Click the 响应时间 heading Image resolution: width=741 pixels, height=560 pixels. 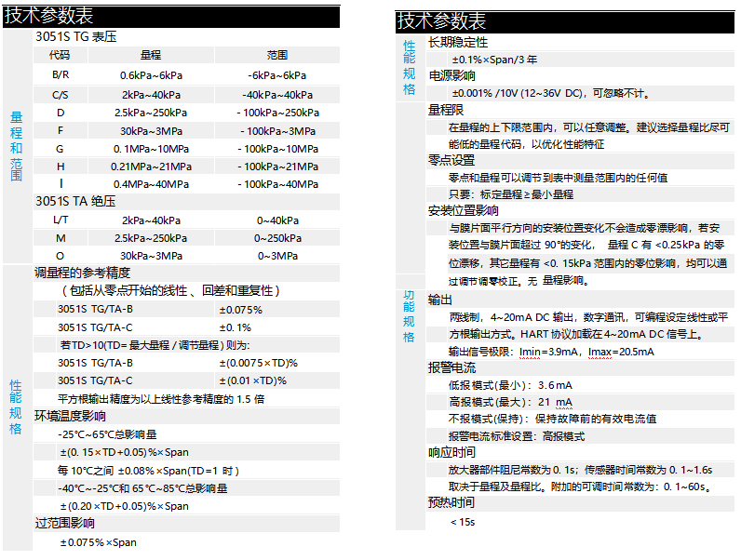coord(451,452)
